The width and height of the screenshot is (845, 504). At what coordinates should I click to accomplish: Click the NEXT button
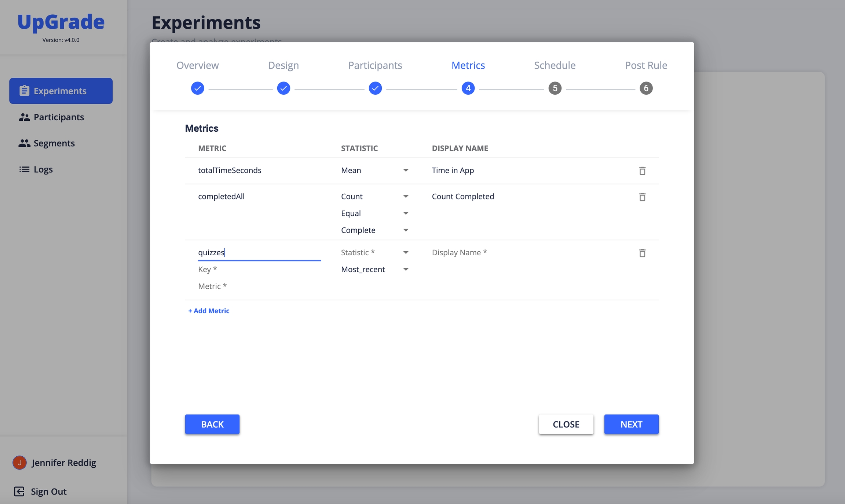point(631,424)
